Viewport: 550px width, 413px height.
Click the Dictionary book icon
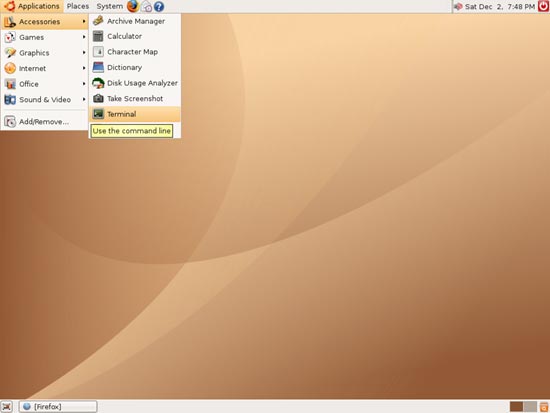coord(98,67)
